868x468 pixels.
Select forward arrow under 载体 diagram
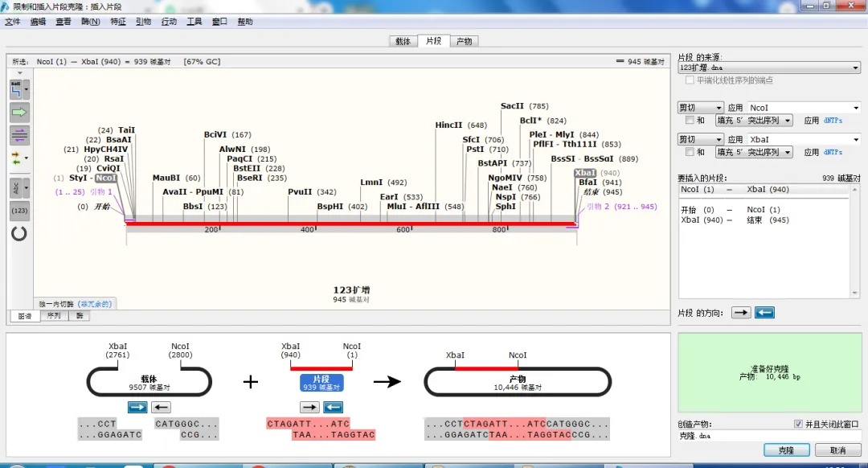point(137,407)
